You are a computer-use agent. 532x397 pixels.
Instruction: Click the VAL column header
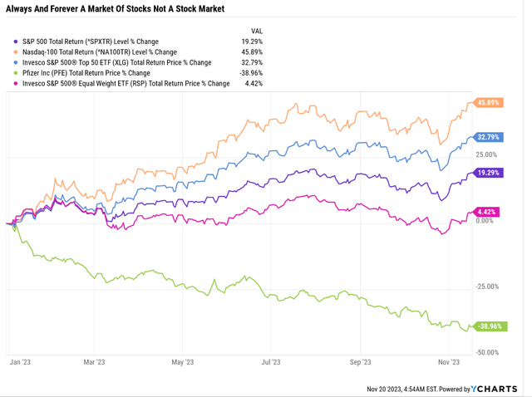click(257, 32)
